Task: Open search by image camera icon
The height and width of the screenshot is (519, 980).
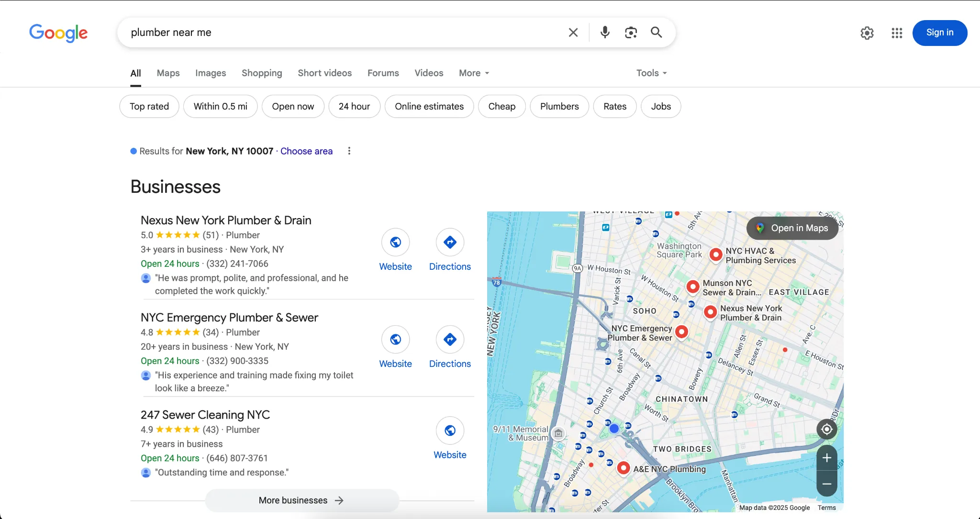Action: (631, 33)
